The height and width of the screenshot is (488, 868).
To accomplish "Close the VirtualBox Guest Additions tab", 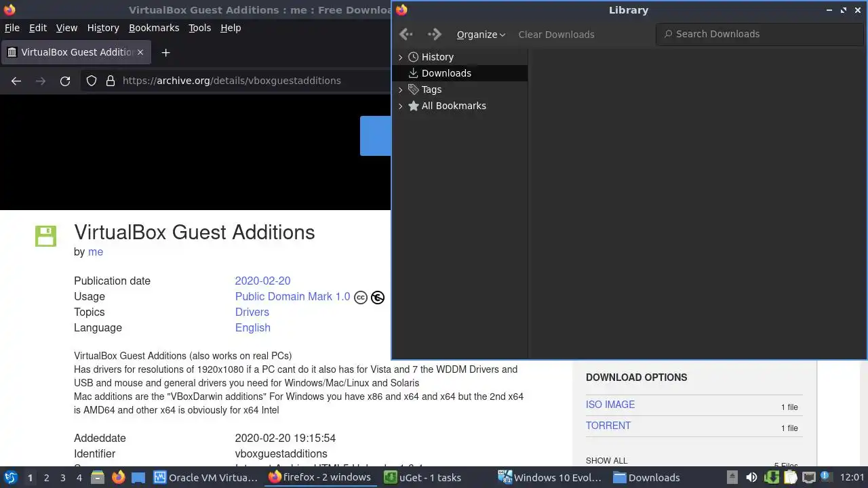I will point(140,52).
